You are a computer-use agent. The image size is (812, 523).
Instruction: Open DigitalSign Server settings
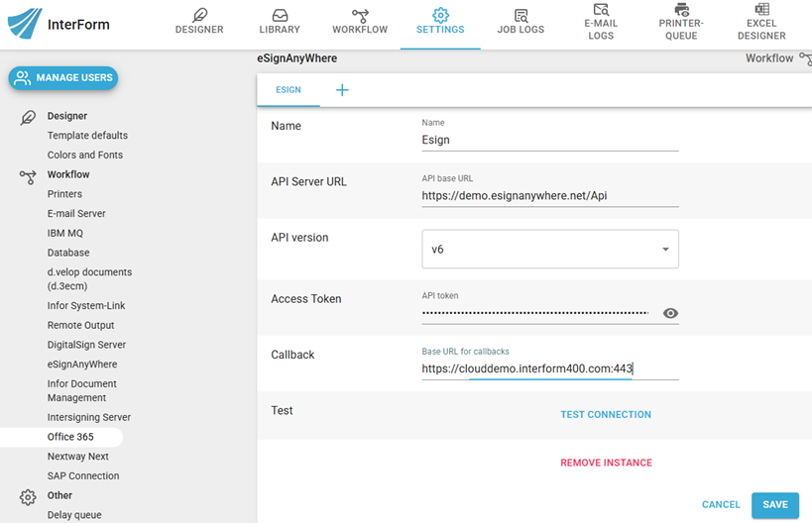(86, 345)
